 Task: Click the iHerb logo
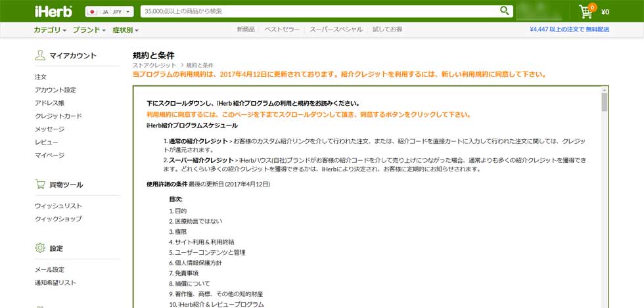tap(54, 11)
